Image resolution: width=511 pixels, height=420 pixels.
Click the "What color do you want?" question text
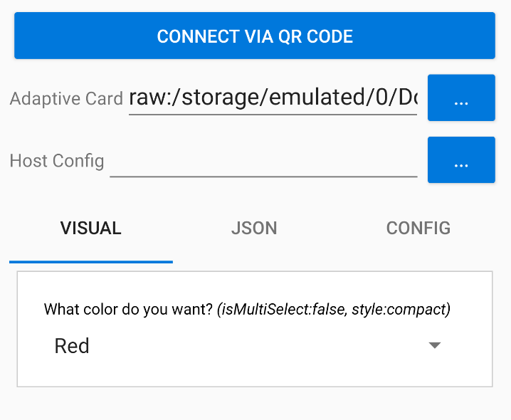coord(128,309)
